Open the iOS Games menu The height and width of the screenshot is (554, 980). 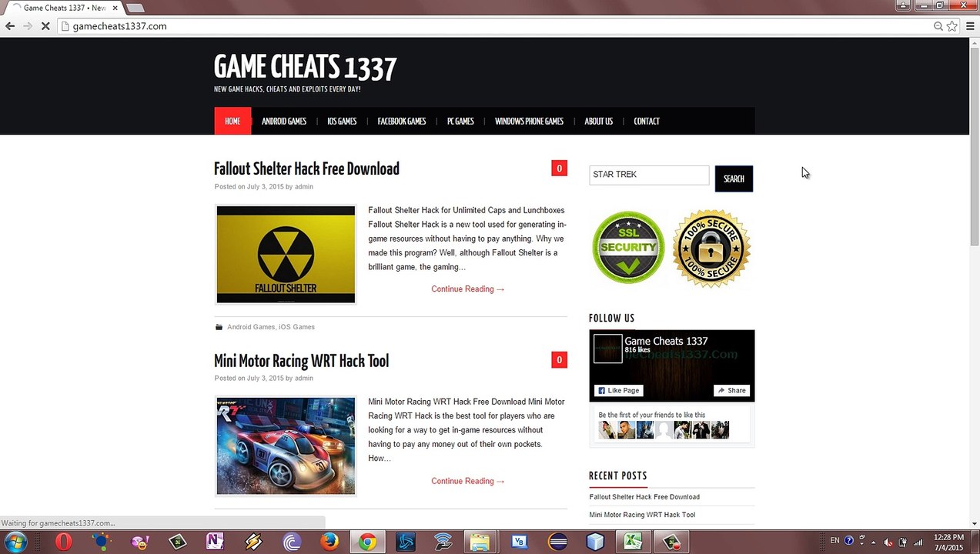[342, 121]
